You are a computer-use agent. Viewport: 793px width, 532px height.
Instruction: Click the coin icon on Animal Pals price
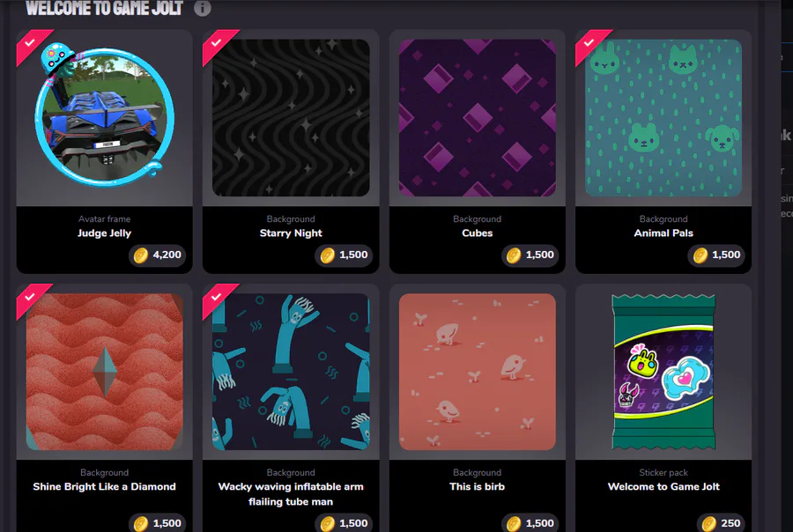(700, 255)
